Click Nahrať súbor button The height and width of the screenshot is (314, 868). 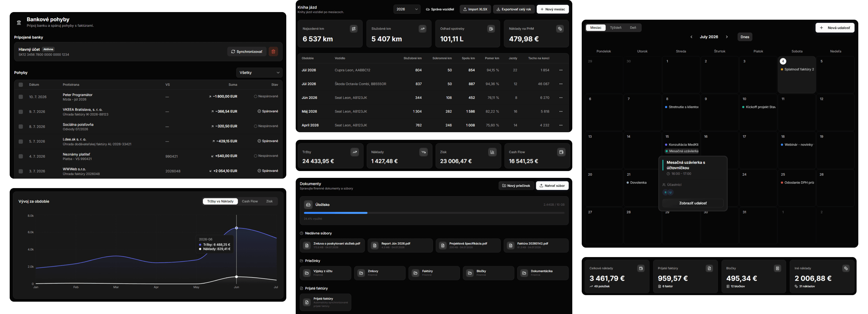tap(552, 185)
